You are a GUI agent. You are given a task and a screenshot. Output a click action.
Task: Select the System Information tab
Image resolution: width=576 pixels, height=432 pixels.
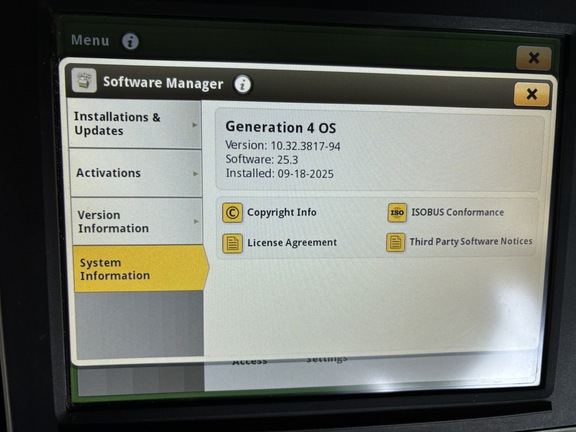coord(141,269)
